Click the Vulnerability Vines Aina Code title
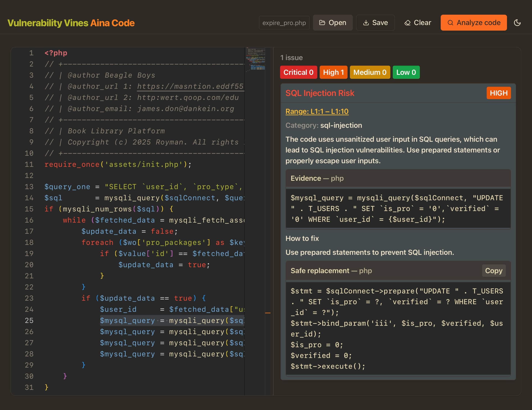The height and width of the screenshot is (410, 532). (x=71, y=23)
